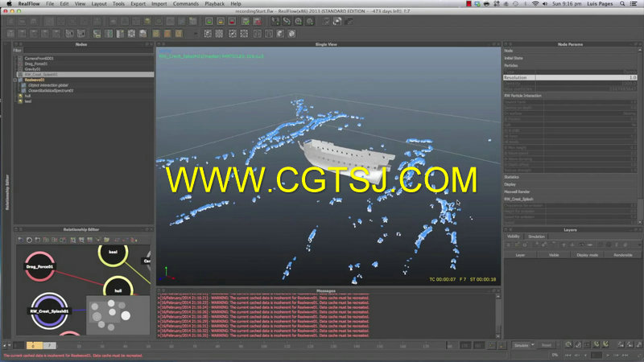Click the first icon in Relationship Editor toolbar
The width and height of the screenshot is (644, 362).
tap(21, 240)
